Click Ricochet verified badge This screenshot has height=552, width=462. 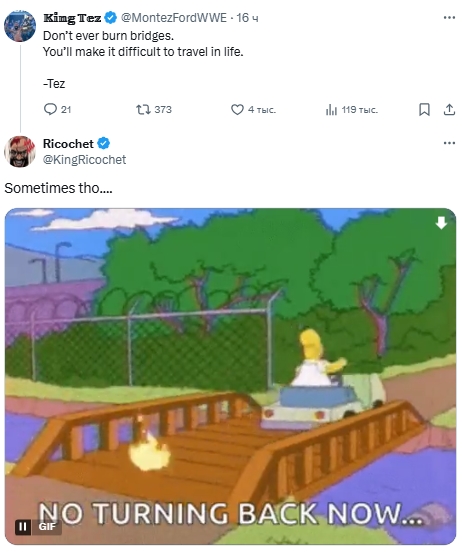(104, 144)
